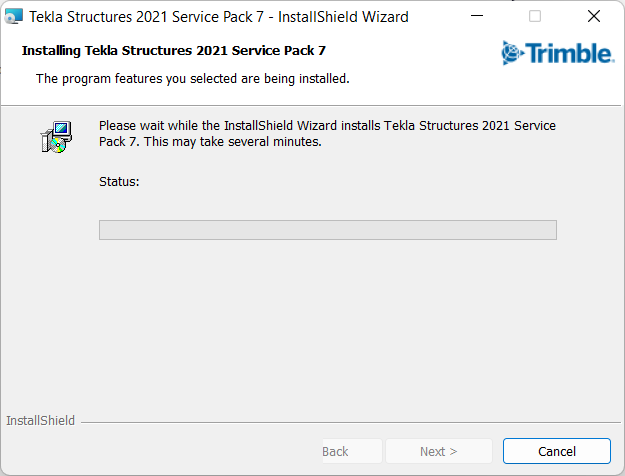Close the installer window with the X
The height and width of the screenshot is (476, 625).
[593, 17]
